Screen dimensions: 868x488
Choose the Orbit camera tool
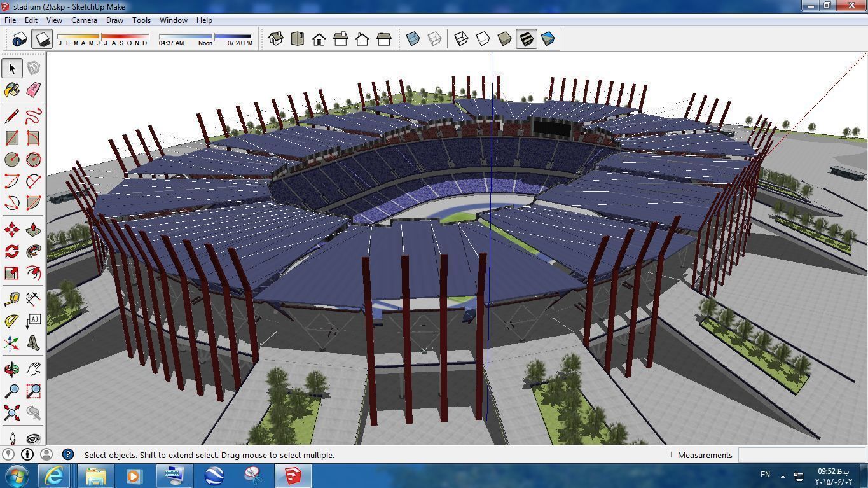click(11, 369)
